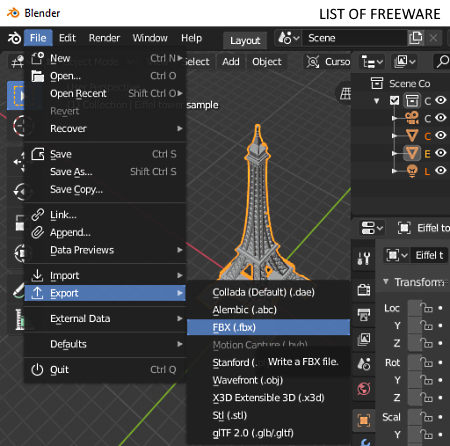Switch to the Layout workspace tab

245,40
